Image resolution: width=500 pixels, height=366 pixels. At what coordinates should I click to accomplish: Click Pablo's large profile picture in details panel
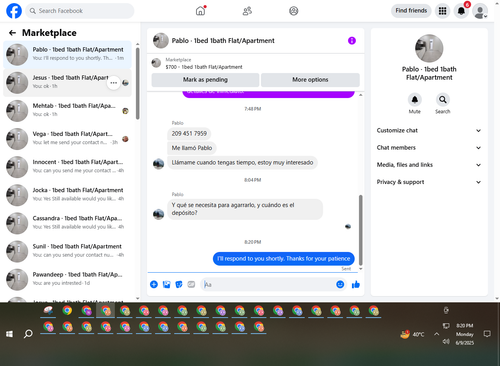point(429,48)
